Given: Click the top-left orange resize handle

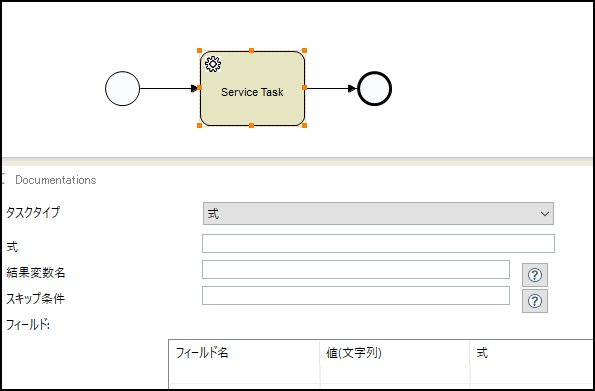Looking at the screenshot, I should click(200, 50).
